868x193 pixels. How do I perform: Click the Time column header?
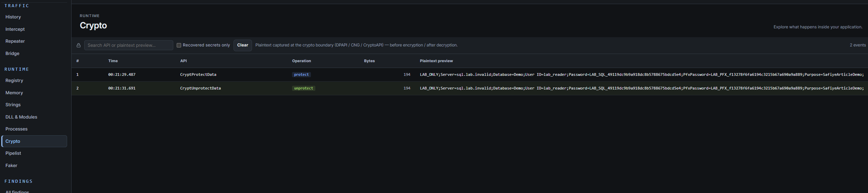click(113, 61)
